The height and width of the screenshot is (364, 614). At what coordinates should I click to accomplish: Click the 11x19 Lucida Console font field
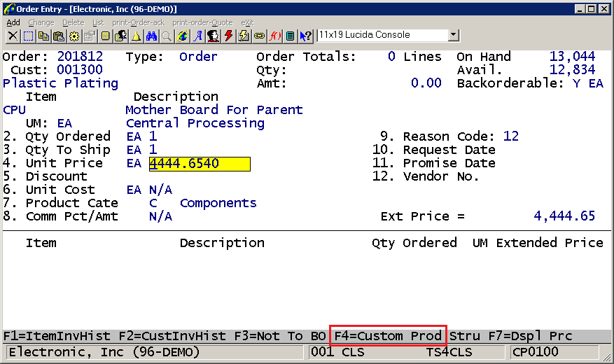point(382,35)
